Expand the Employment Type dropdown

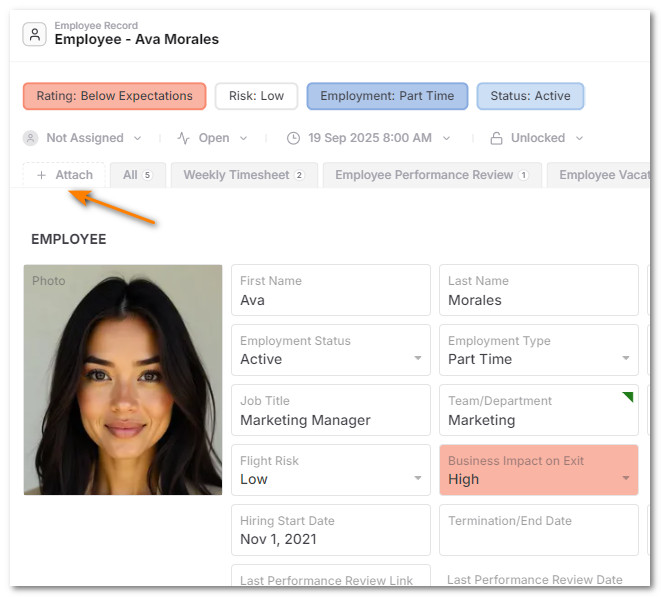point(626,358)
